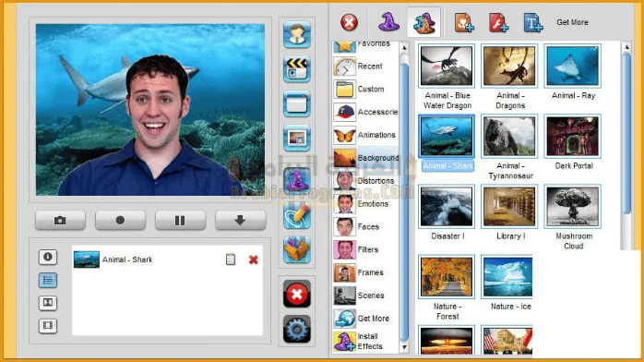Open the Animations category

tap(365, 135)
